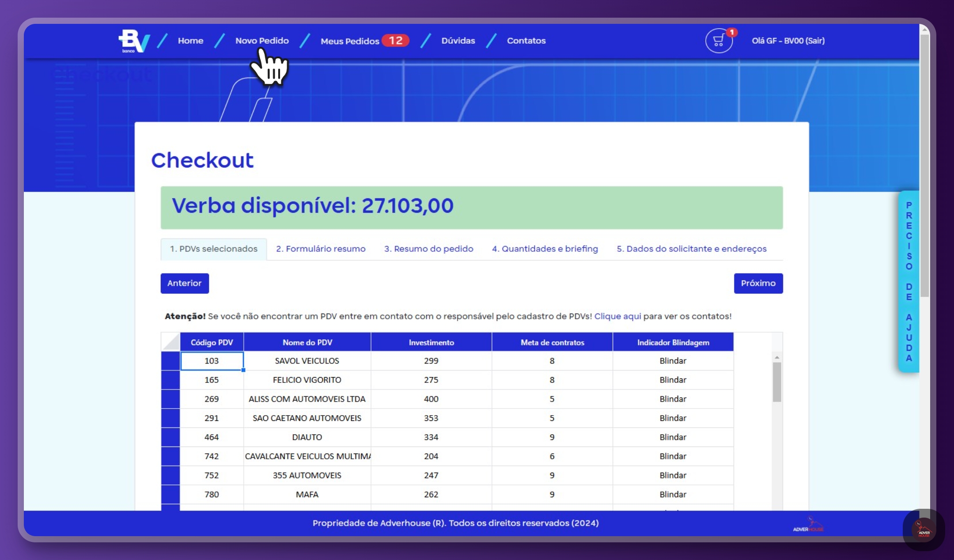Open Contatos menu item
Image resolution: width=954 pixels, height=560 pixels.
click(526, 41)
